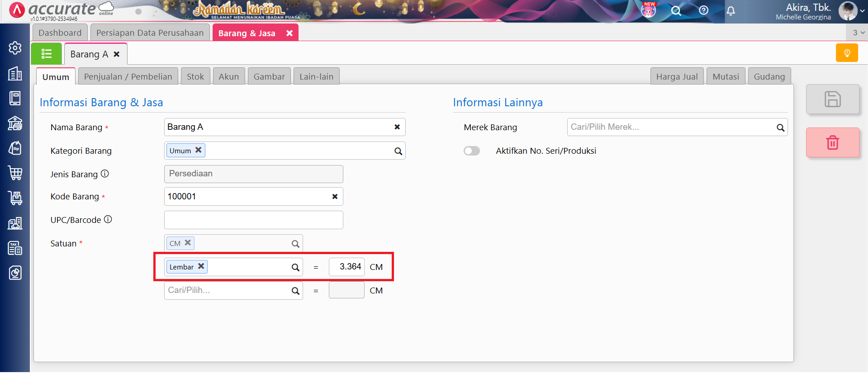
Task: Switch to the Penjualan / Pembelian tab
Action: click(x=128, y=76)
